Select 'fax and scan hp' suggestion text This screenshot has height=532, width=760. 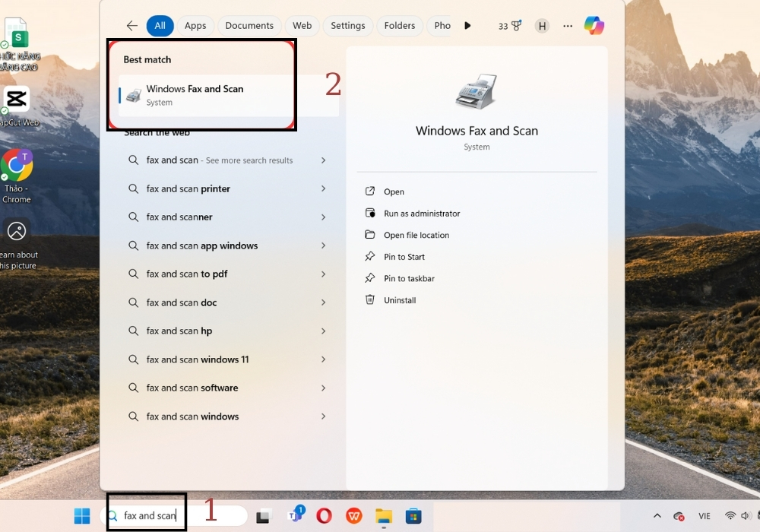point(179,331)
